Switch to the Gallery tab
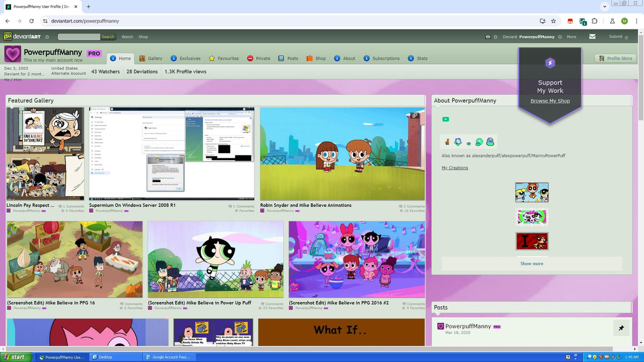The height and width of the screenshot is (362, 644). (x=151, y=58)
